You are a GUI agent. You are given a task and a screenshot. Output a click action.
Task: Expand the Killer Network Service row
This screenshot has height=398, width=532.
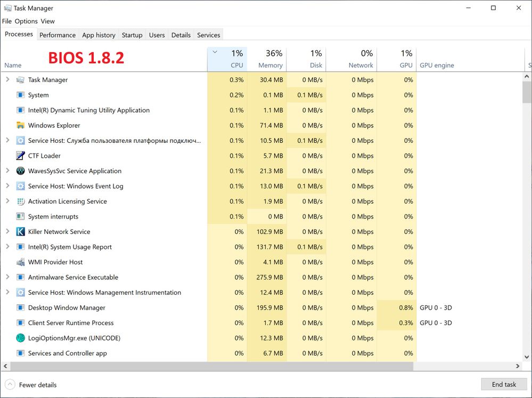point(7,231)
